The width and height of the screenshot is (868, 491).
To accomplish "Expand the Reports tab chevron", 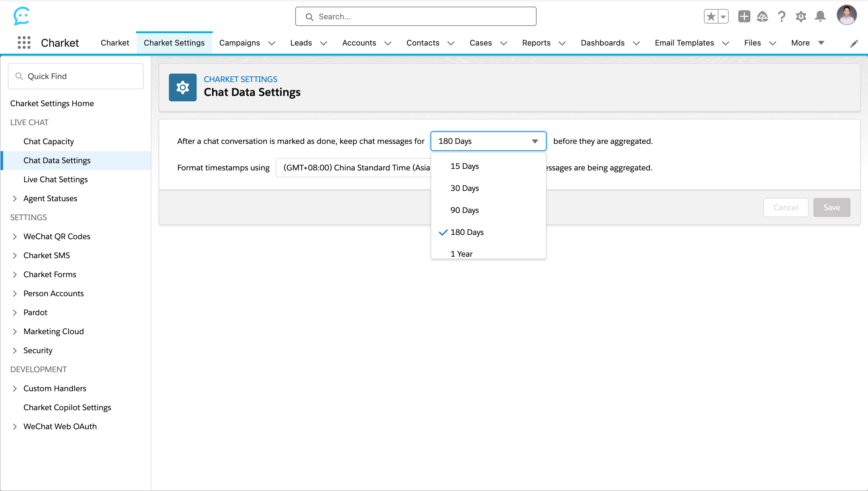I will tap(562, 43).
